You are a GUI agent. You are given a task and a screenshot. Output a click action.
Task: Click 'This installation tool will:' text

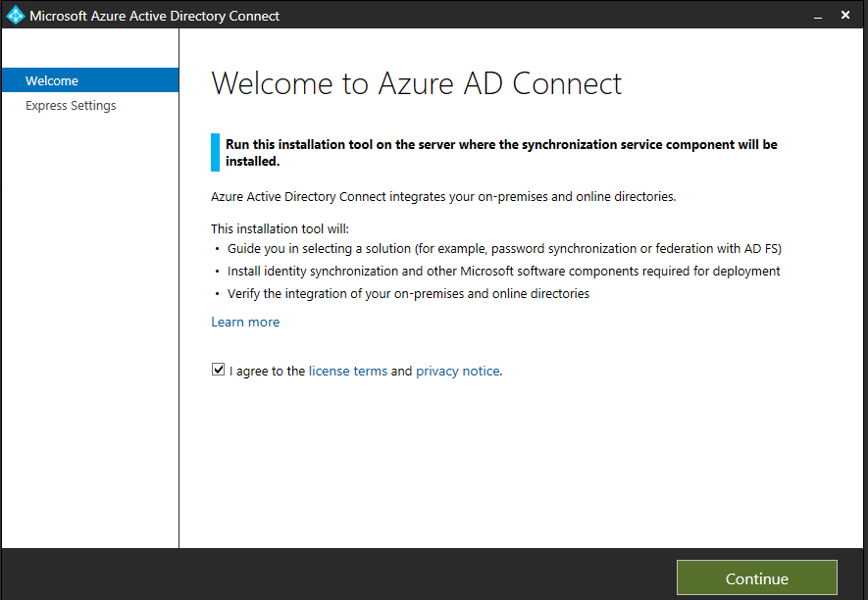coord(281,228)
